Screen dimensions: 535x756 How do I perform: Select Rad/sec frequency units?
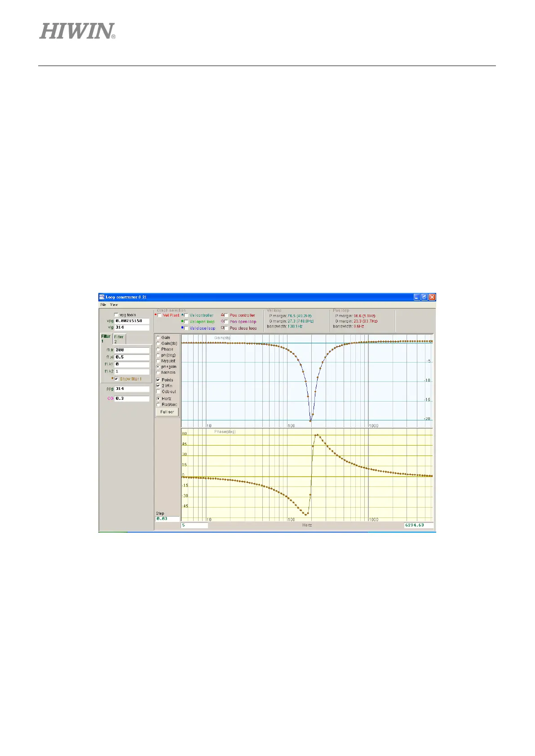(x=158, y=404)
